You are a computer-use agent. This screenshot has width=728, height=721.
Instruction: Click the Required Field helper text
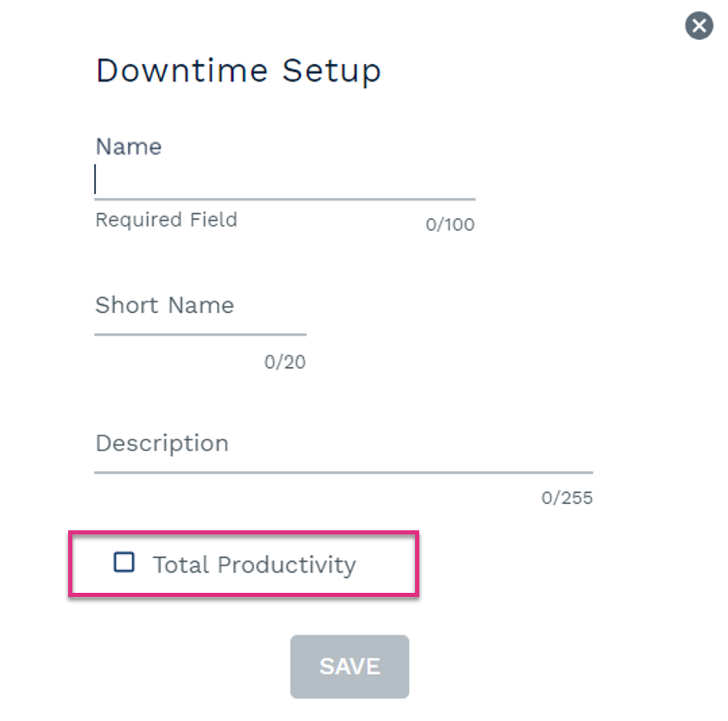coord(166,219)
